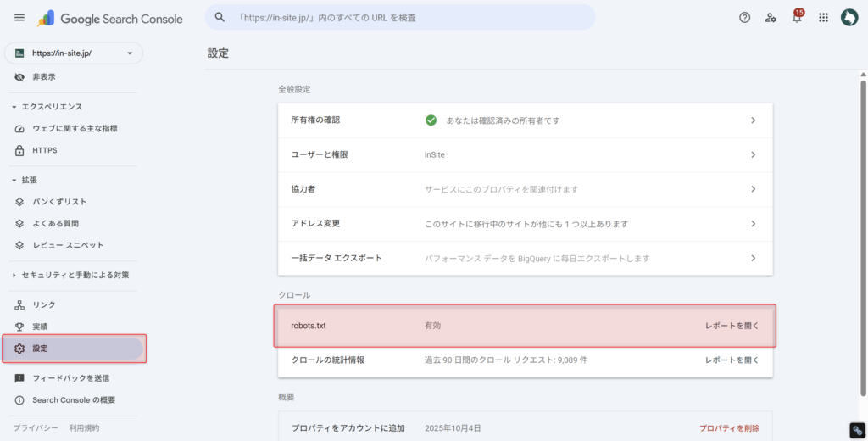This screenshot has height=441, width=868.
Task: Open the Google apps grid
Action: pyautogui.click(x=823, y=18)
